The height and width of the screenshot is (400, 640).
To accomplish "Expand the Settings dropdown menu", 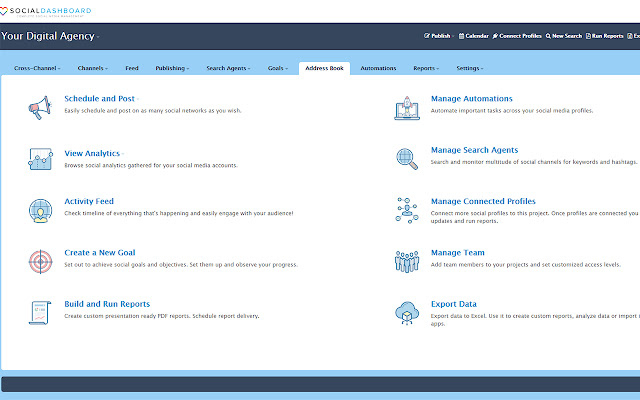I will point(469,69).
